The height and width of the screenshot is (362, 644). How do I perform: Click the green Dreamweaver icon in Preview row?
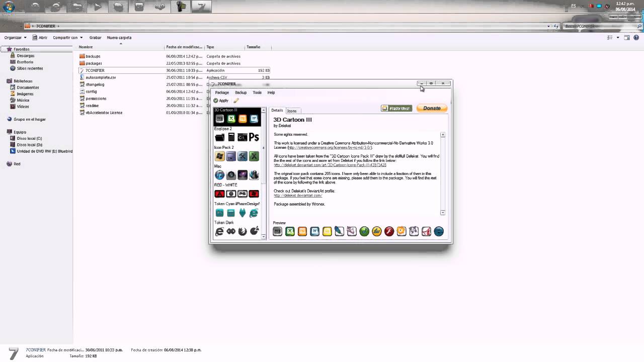tap(364, 231)
